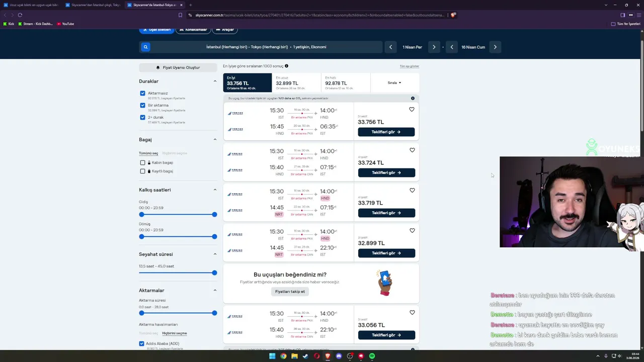Save the 33.756 TL flight with heart icon
This screenshot has width=644, height=362.
pos(412,110)
